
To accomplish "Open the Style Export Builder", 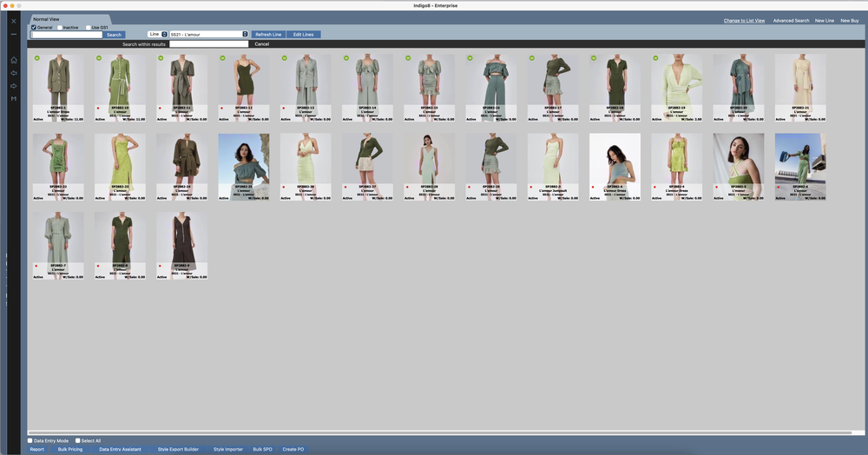I will point(178,449).
